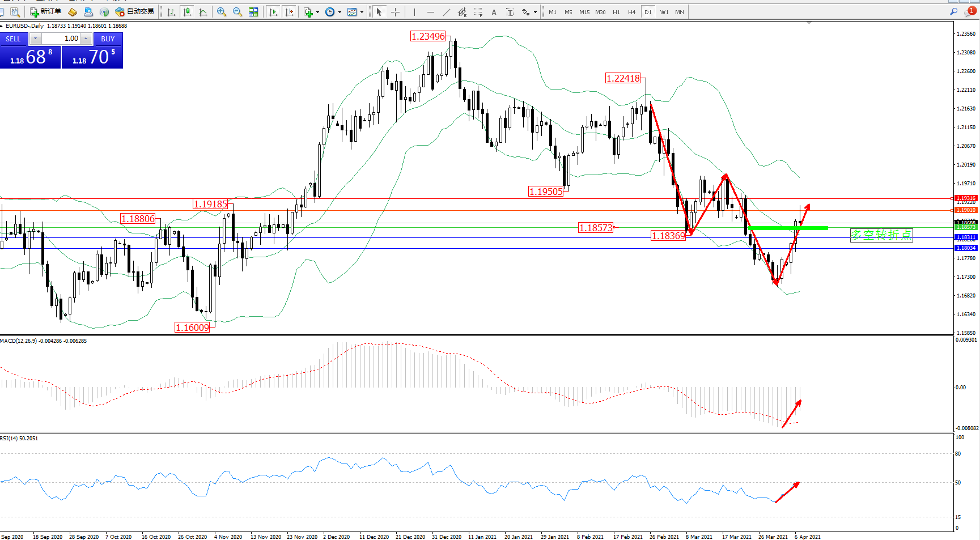Select the trendline drawing tool

[447, 12]
